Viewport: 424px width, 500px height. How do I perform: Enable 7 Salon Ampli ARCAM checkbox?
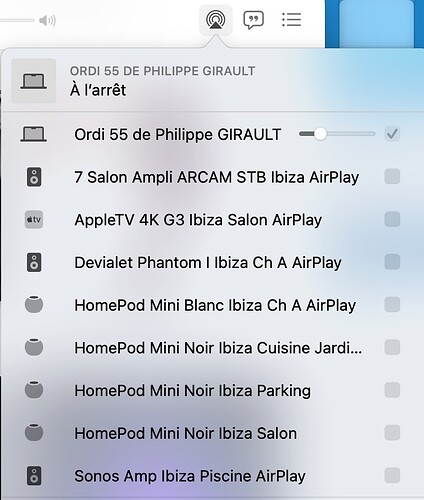pyautogui.click(x=392, y=177)
